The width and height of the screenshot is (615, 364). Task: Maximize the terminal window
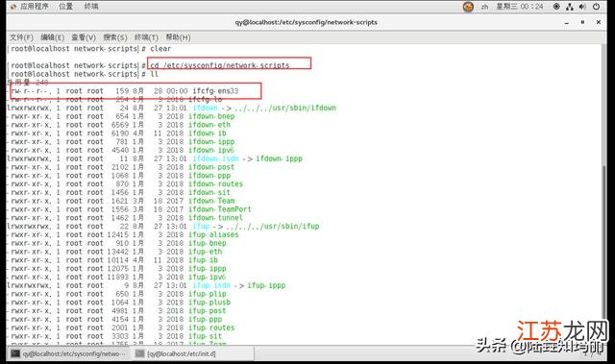click(x=583, y=22)
